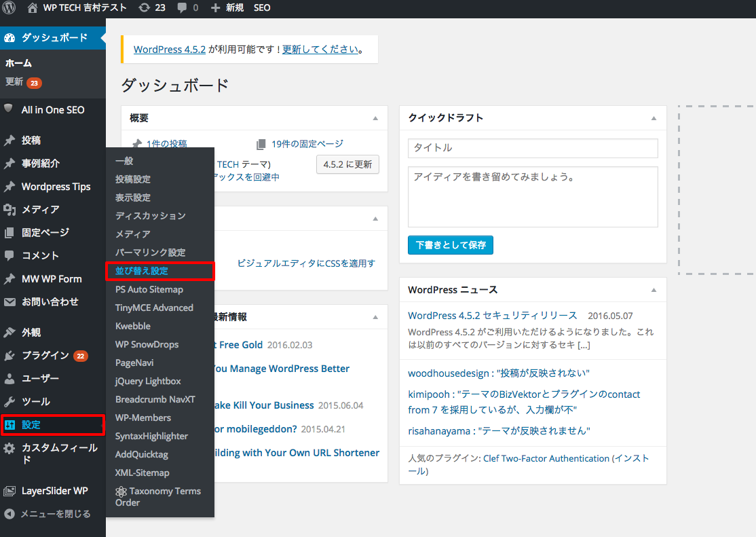Click the 下書きとして保存 button
The image size is (756, 537).
tap(451, 245)
